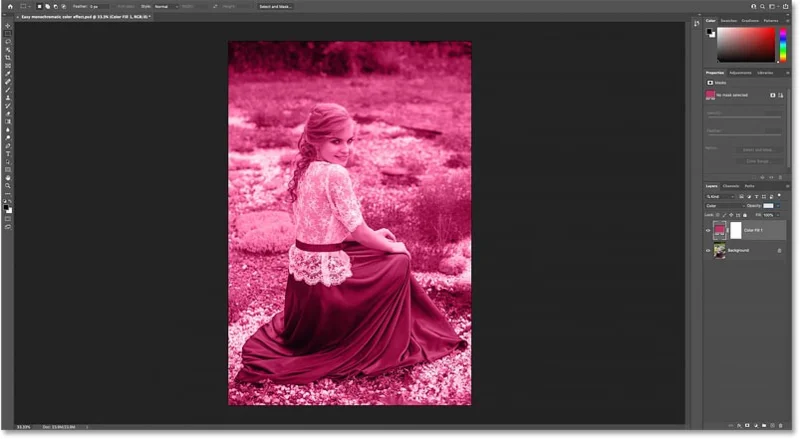Select the Move tool

pyautogui.click(x=8, y=26)
